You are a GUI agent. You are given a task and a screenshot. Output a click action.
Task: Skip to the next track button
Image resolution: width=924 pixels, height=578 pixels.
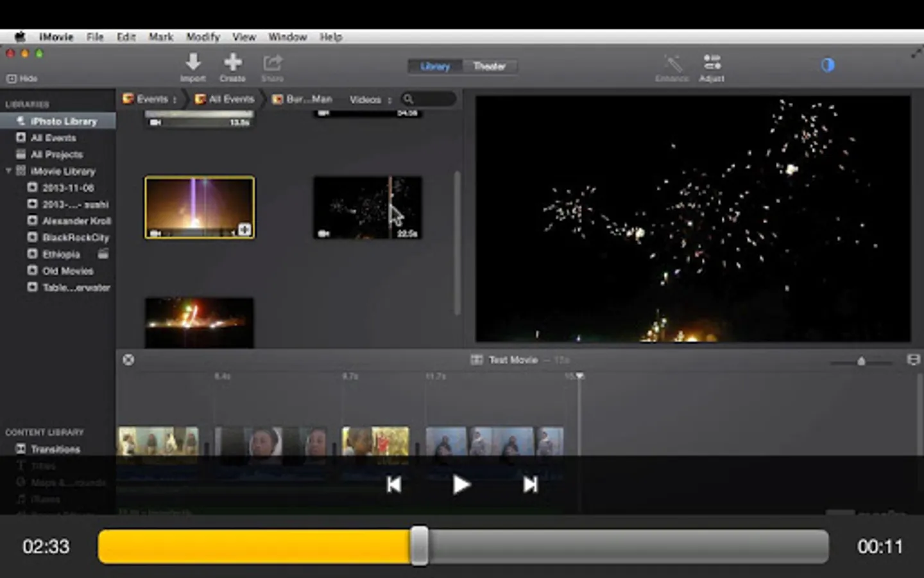point(530,485)
